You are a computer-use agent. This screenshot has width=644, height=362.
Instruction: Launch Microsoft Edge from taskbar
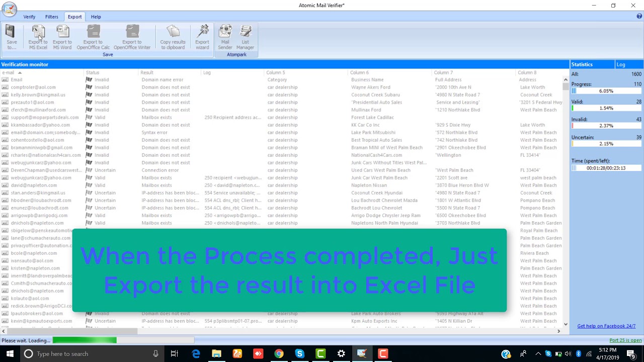coord(196,353)
